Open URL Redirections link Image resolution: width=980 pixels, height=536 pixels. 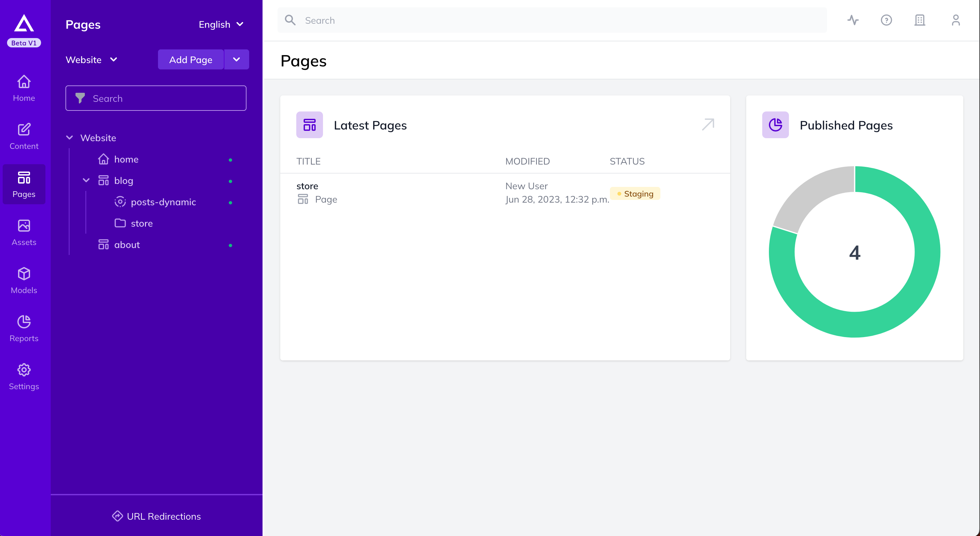click(156, 516)
